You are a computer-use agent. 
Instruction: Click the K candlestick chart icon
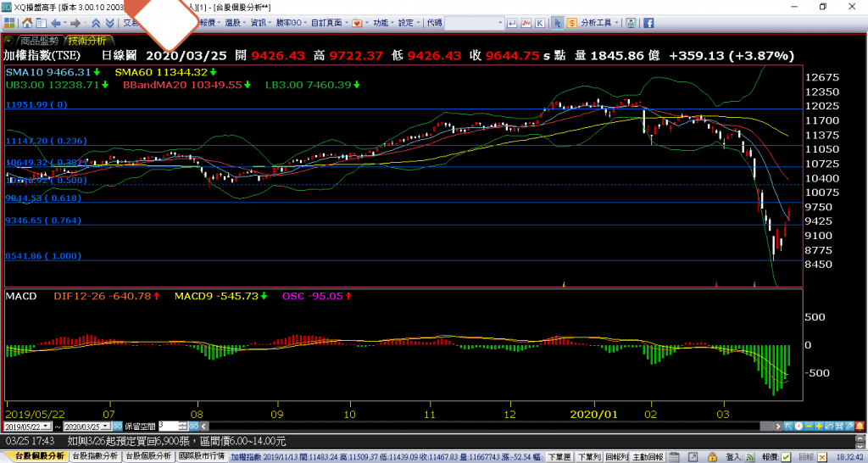[540, 23]
